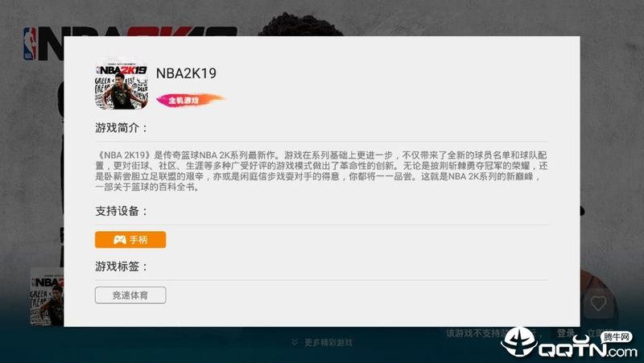Tap the gamepad icon in the 手柄 button
Image resolution: width=644 pixels, height=363 pixels.
tap(119, 240)
